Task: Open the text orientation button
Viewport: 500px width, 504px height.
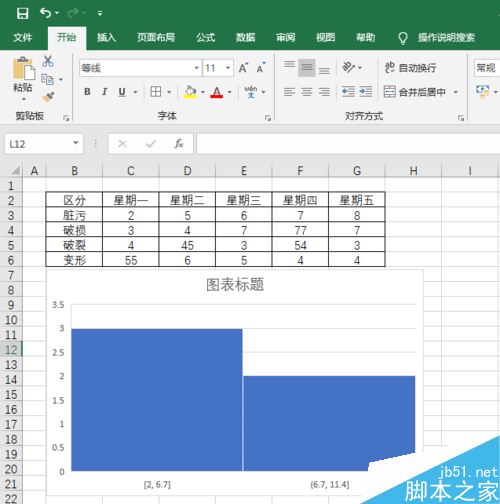Action: pos(349,68)
